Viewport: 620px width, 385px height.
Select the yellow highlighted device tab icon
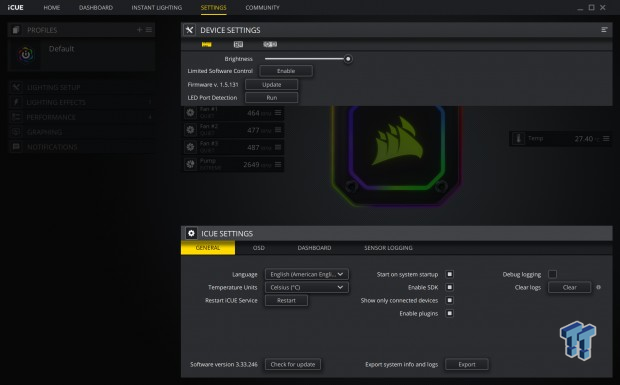[206, 44]
